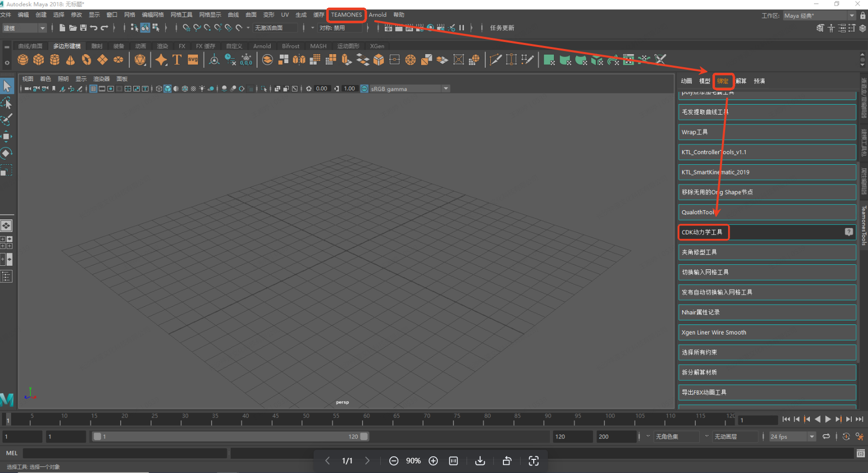
Task: Click the save scene icon
Action: click(x=83, y=28)
